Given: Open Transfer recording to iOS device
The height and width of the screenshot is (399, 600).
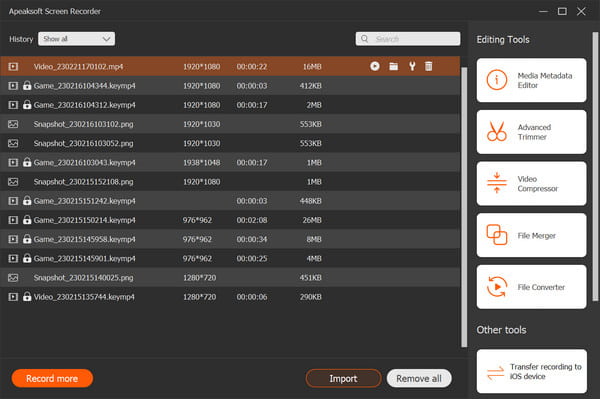Looking at the screenshot, I should [531, 371].
